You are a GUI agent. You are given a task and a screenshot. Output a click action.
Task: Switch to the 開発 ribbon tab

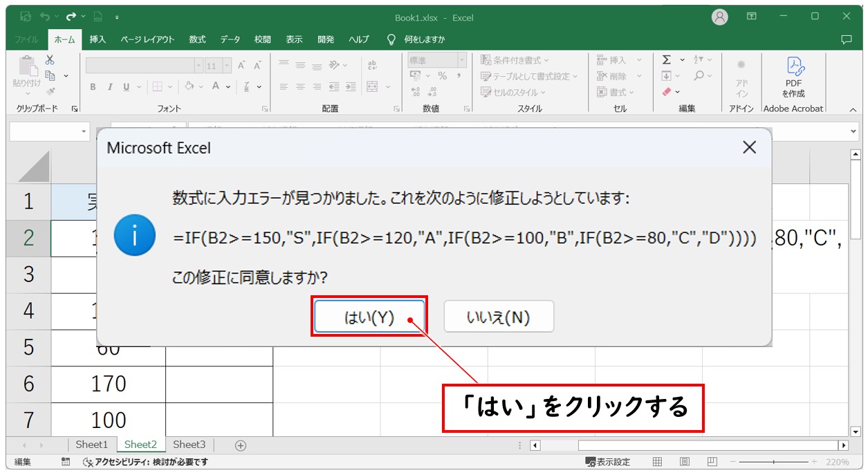tap(325, 39)
